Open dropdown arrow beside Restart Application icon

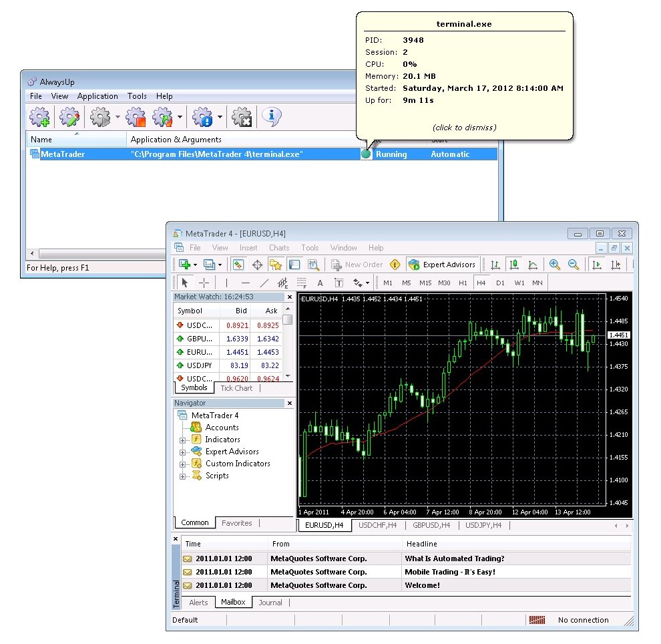click(x=180, y=117)
